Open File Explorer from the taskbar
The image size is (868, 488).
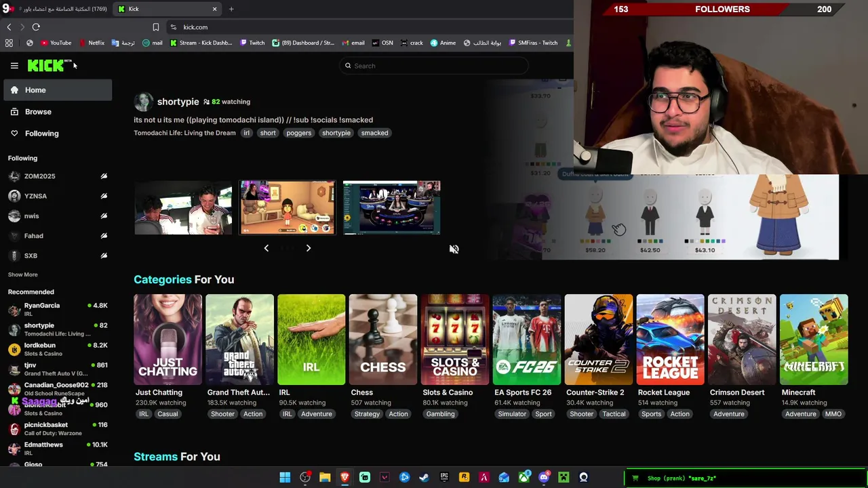pos(325,478)
